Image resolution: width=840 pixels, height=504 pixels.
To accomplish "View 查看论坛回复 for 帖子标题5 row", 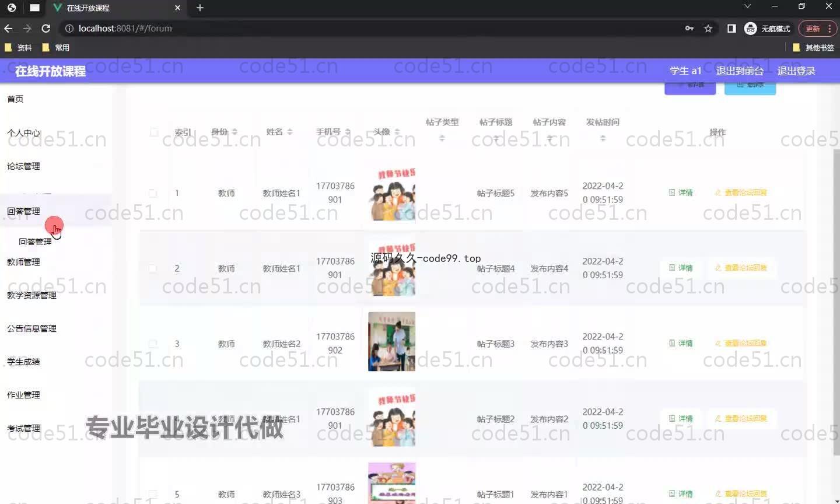I will tap(741, 192).
